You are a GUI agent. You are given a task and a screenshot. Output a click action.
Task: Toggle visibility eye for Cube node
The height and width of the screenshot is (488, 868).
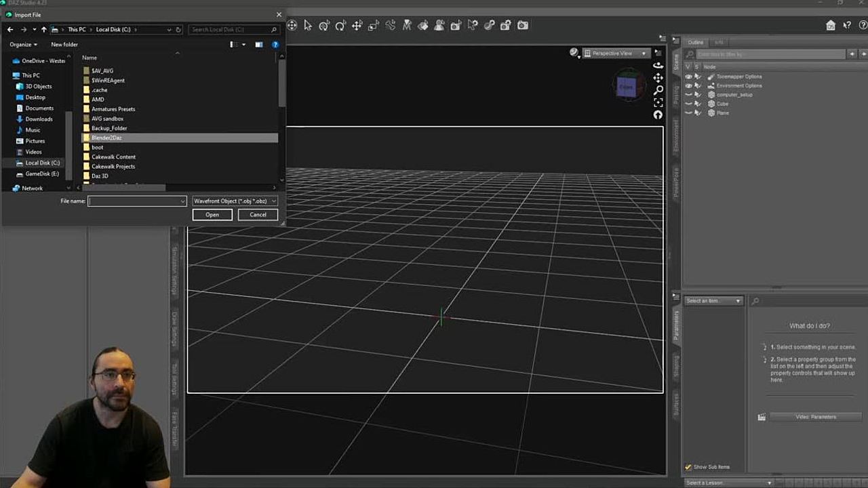(688, 104)
